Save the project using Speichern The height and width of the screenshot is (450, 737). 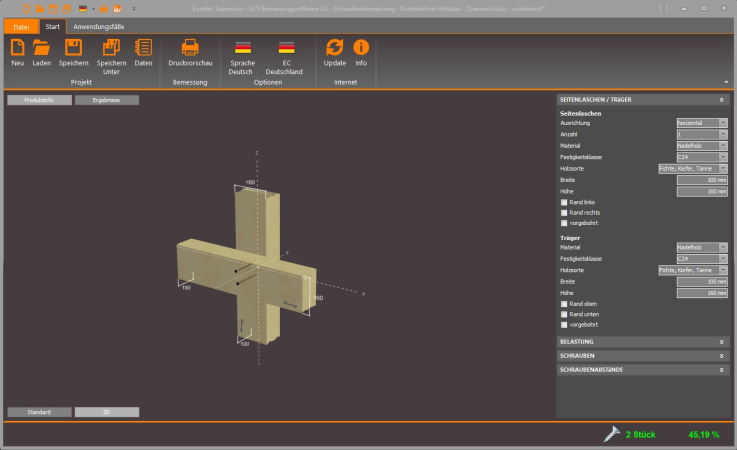(73, 47)
